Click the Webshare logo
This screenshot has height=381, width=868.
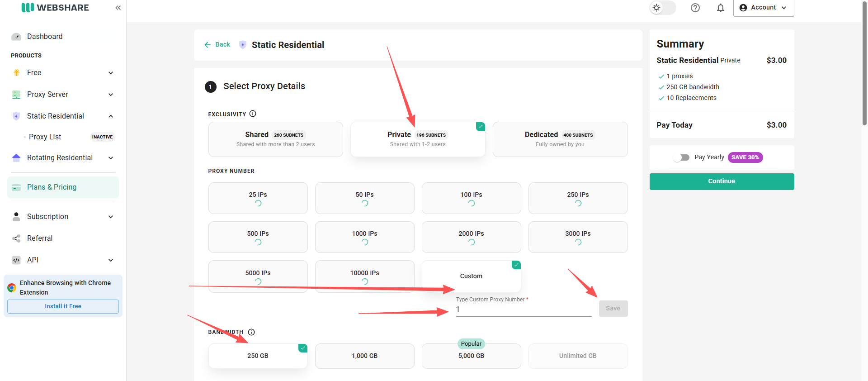[55, 7]
